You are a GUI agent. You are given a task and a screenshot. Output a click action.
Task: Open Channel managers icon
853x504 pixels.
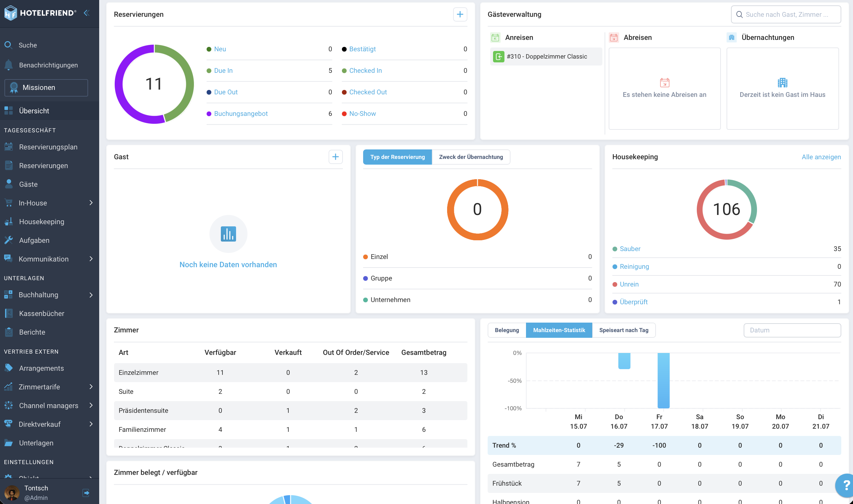9,406
